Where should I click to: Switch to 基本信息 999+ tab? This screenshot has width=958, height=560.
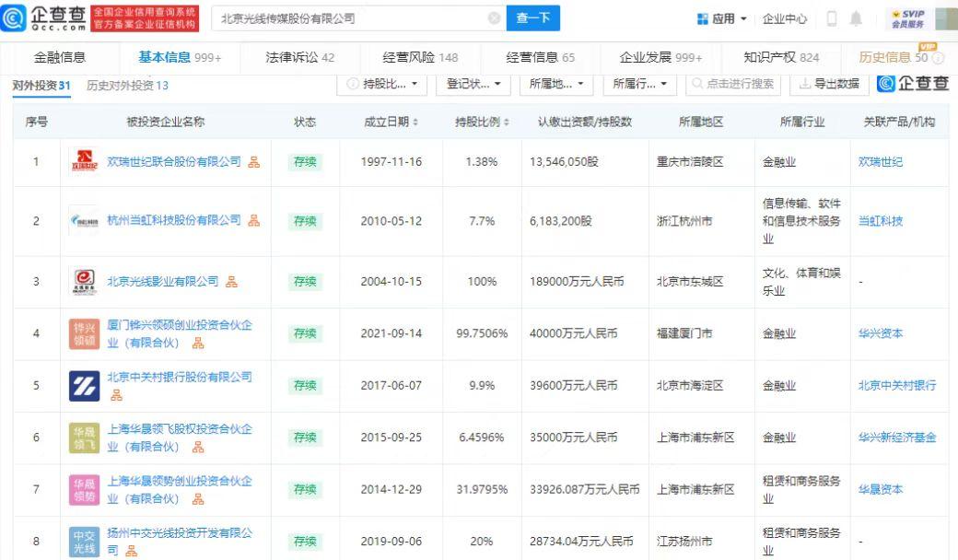[x=180, y=57]
